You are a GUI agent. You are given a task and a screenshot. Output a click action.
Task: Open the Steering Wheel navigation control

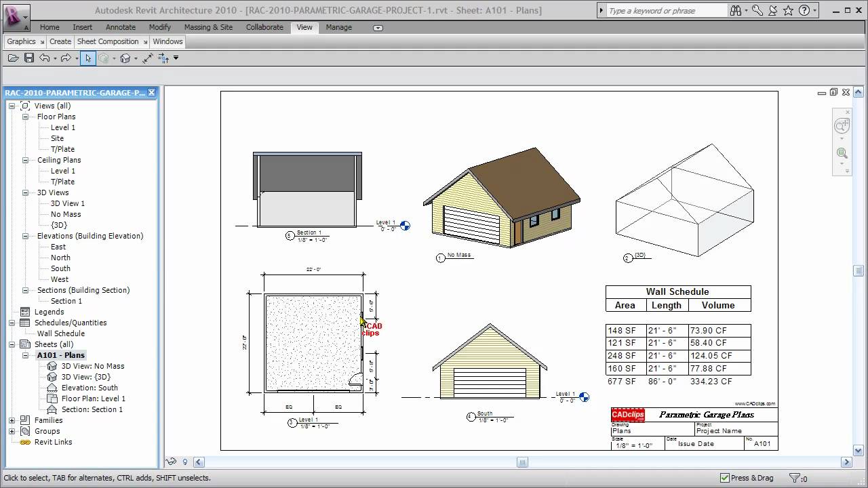click(x=842, y=126)
